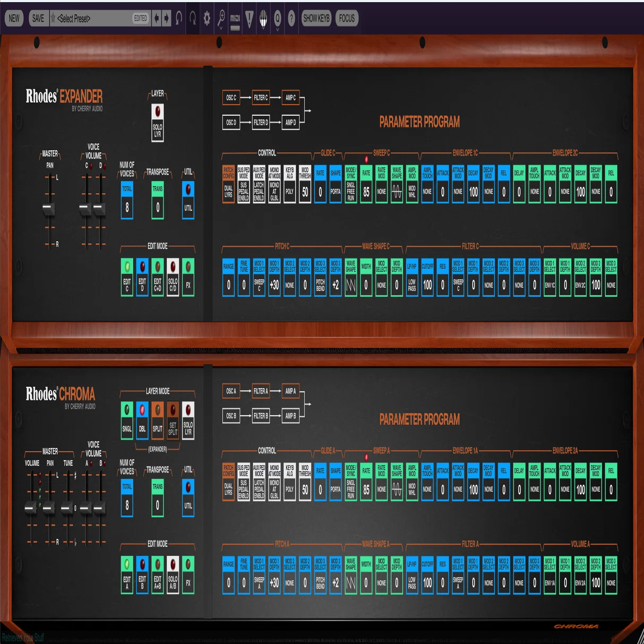This screenshot has height=644, width=644.
Task: Enable EDIT C+D in Expander Edit Mode
Action: tap(158, 277)
